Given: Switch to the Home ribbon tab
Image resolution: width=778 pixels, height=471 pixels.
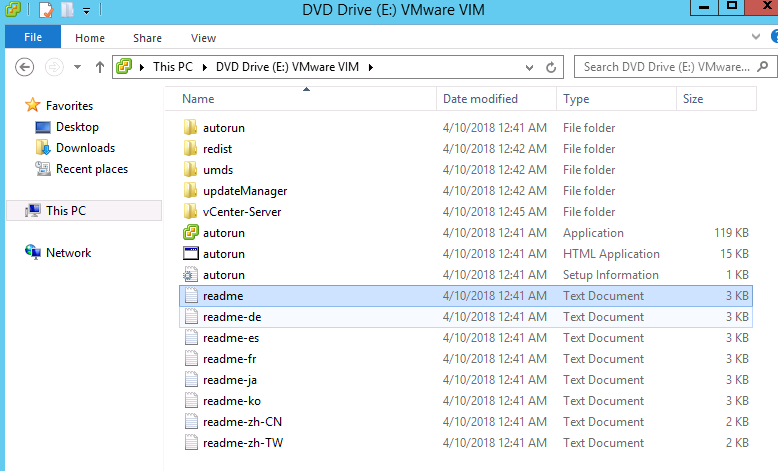Looking at the screenshot, I should 90,38.
